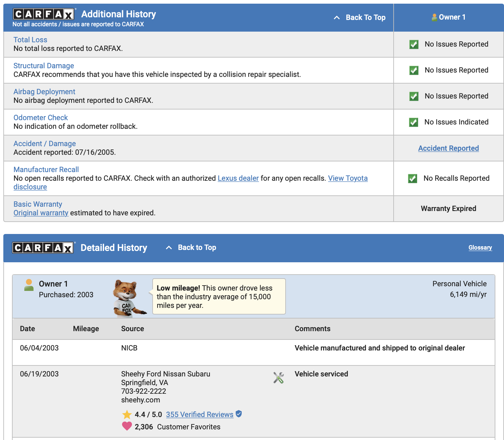Image resolution: width=504 pixels, height=440 pixels.
Task: Open the Structural Damage heading link
Action: click(x=44, y=66)
